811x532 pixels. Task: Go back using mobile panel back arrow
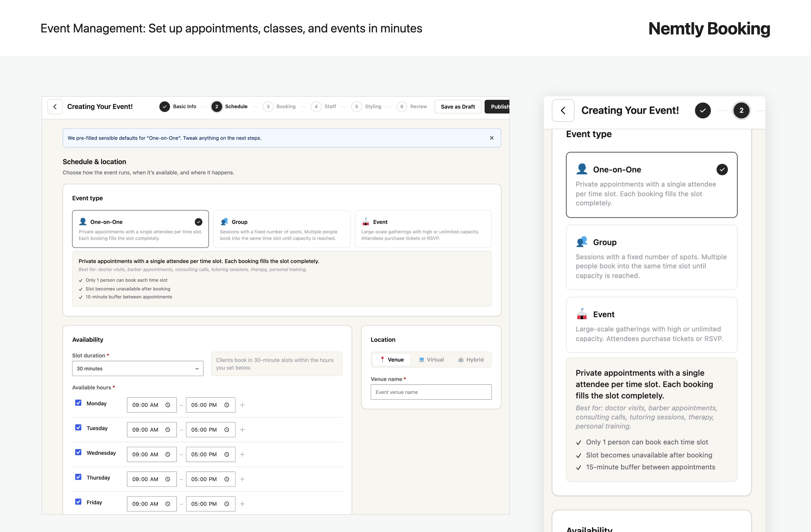tap(563, 110)
